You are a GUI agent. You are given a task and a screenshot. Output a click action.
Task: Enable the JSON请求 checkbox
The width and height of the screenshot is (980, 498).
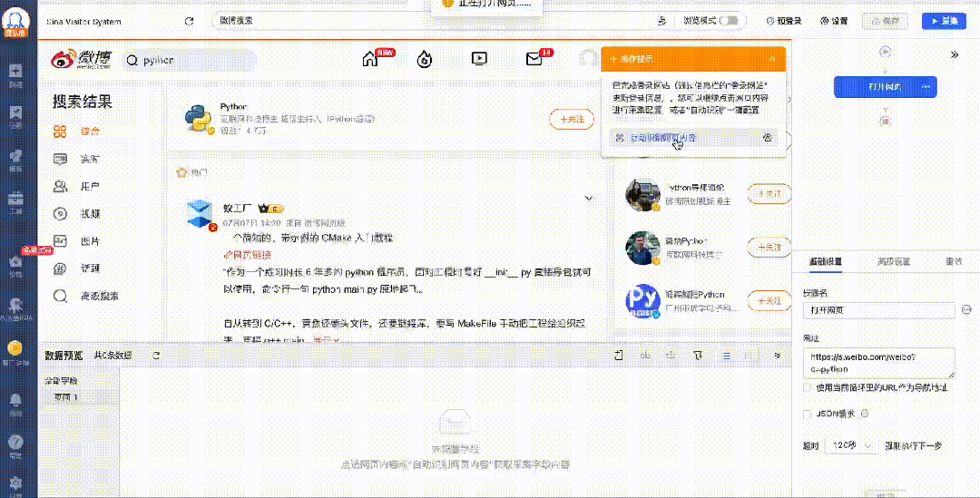point(807,415)
